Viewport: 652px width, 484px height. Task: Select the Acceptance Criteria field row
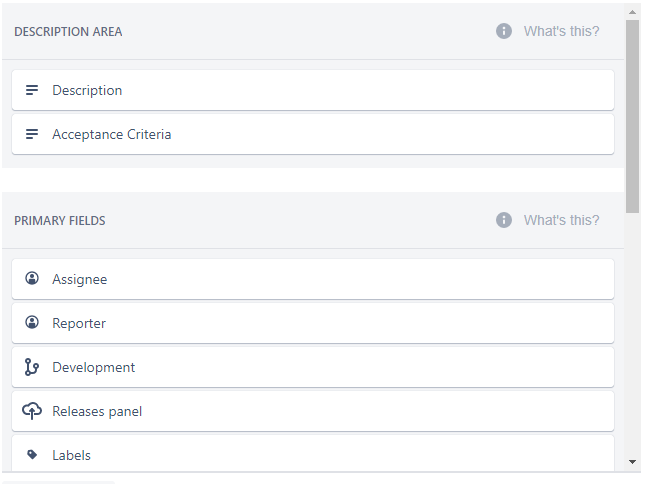click(312, 134)
